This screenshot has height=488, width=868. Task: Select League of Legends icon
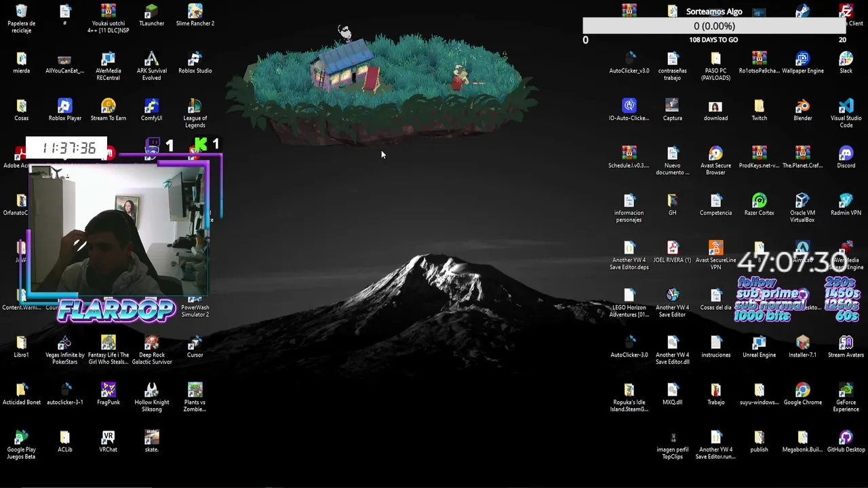click(195, 106)
